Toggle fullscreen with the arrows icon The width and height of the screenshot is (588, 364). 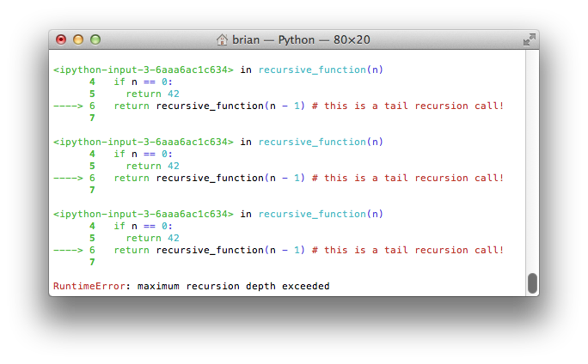pos(530,39)
